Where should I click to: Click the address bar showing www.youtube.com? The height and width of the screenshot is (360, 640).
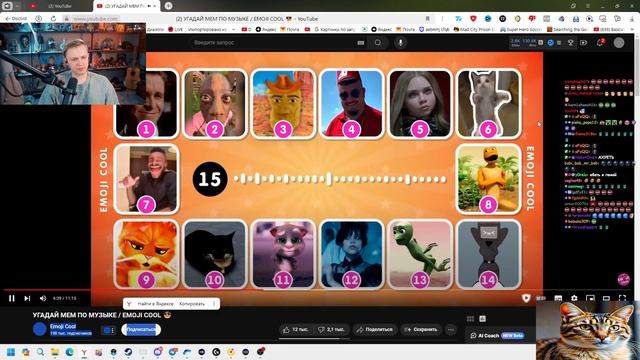[x=95, y=19]
